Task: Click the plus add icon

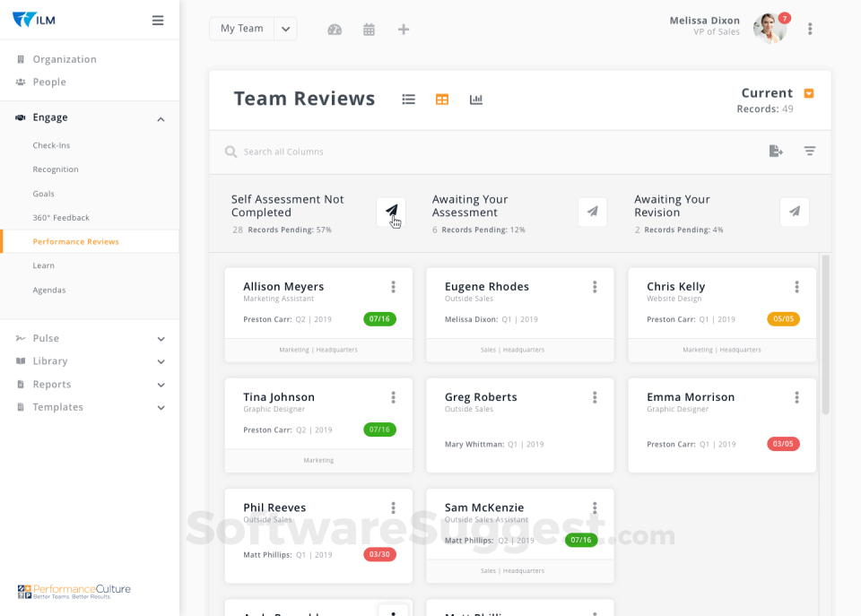Action: pos(404,30)
